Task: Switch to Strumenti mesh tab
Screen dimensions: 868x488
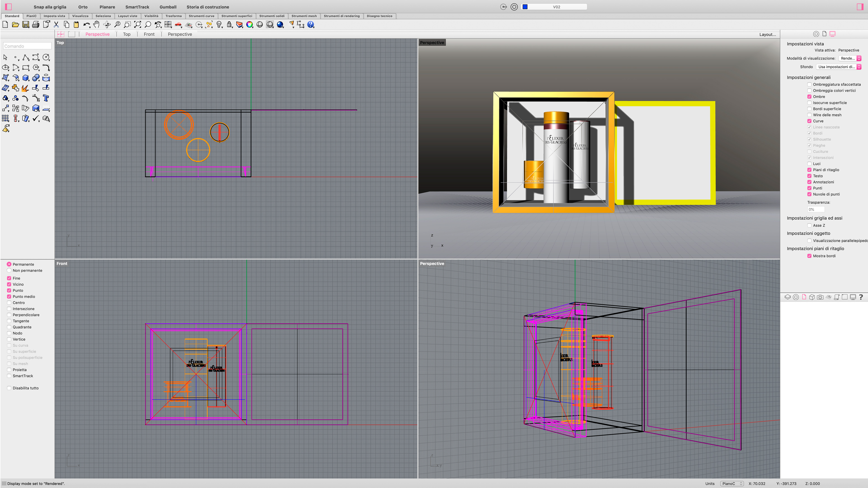Action: pyautogui.click(x=304, y=16)
